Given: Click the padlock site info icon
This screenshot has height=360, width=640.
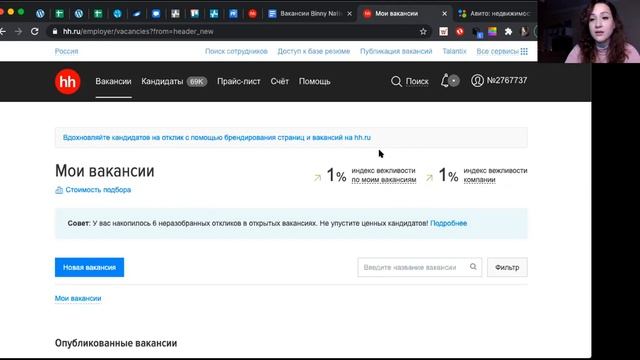Looking at the screenshot, I should pyautogui.click(x=55, y=31).
